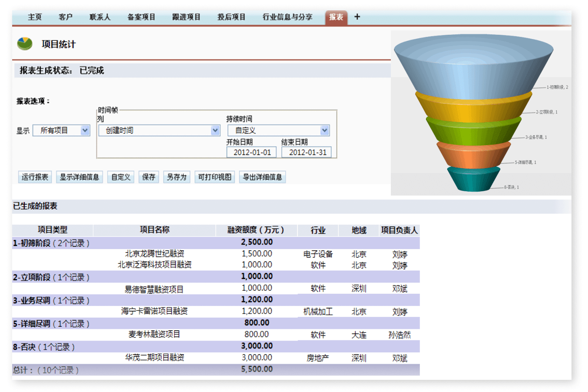Save the report with 保存
Screen dimensions: 588x392
pyautogui.click(x=149, y=177)
